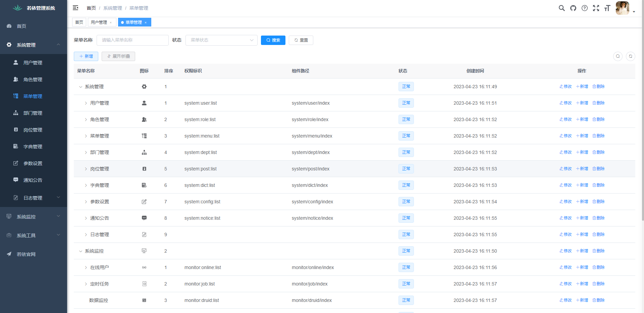Click the gear icon in 系统管理 row

tap(144, 87)
